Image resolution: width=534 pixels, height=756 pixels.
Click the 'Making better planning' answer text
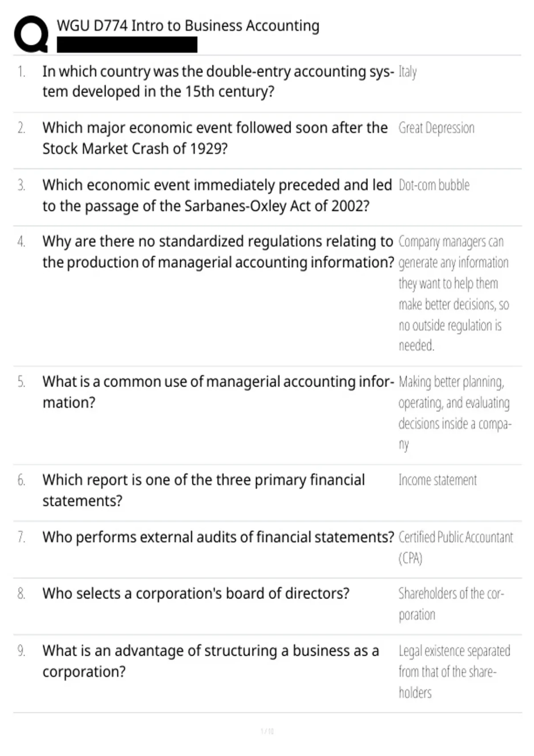click(454, 413)
